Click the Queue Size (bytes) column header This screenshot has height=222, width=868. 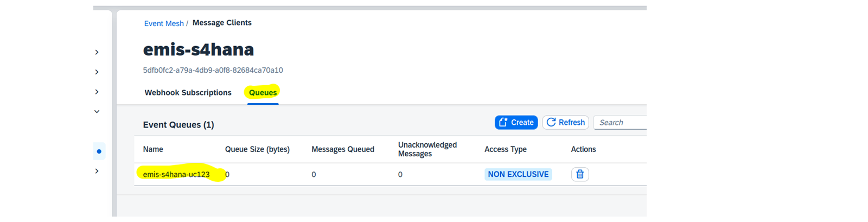click(257, 149)
